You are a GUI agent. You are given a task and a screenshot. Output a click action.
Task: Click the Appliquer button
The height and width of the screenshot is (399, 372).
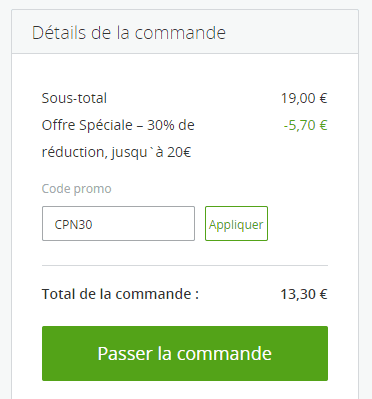click(x=236, y=224)
